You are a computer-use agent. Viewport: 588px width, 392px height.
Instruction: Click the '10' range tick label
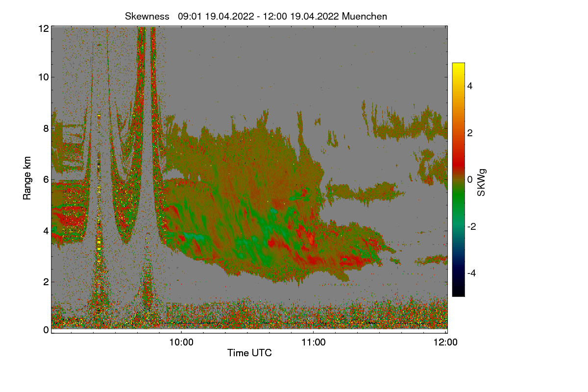43,77
